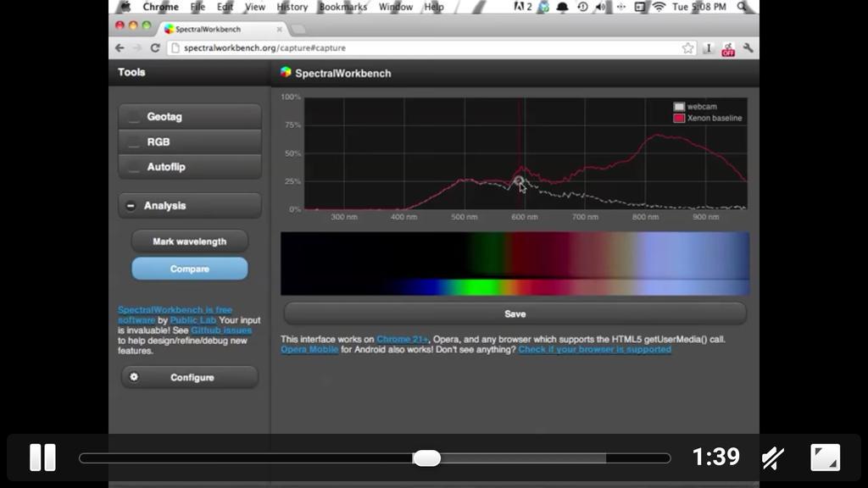The width and height of the screenshot is (868, 488).
Task: Click the page icon in address bar
Action: 175,48
